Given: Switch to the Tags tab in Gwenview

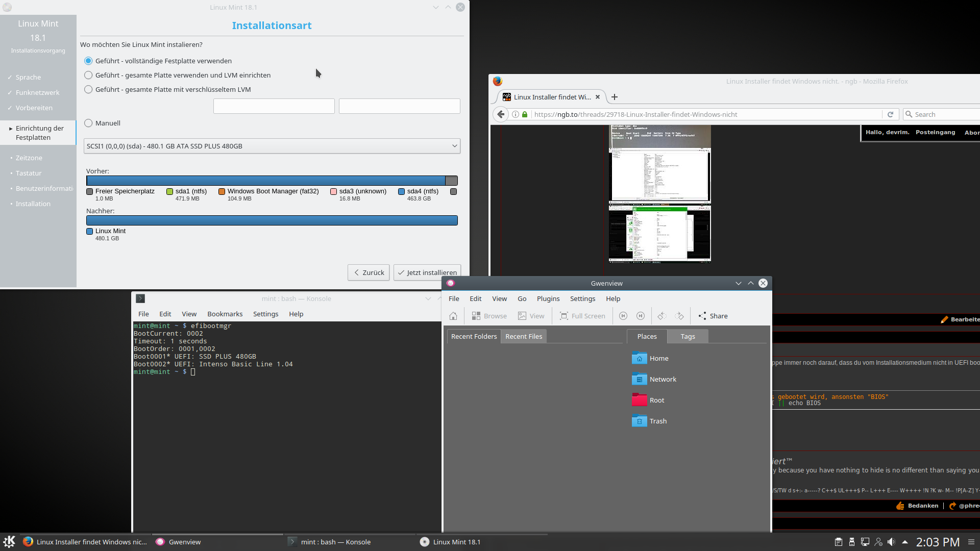Looking at the screenshot, I should pyautogui.click(x=688, y=336).
